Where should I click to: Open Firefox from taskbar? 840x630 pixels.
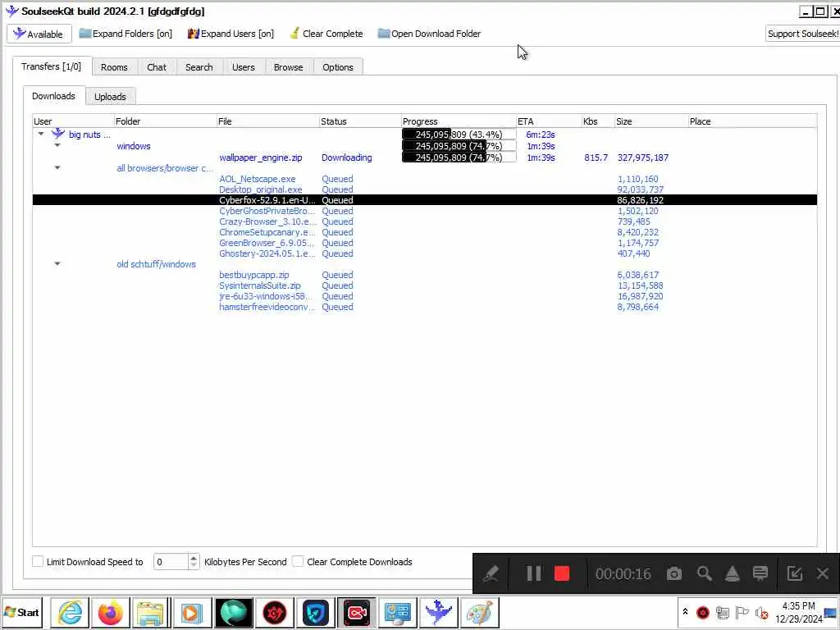click(x=111, y=612)
